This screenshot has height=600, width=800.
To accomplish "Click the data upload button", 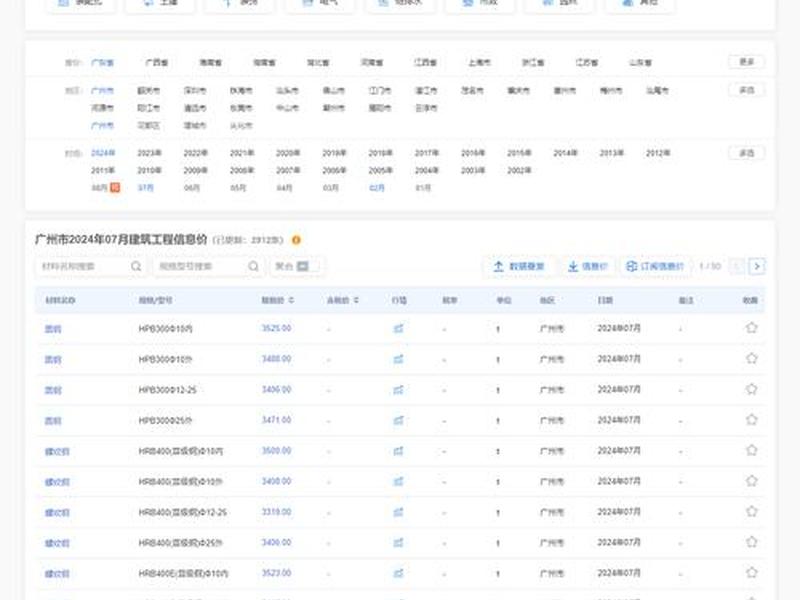I will point(519,266).
